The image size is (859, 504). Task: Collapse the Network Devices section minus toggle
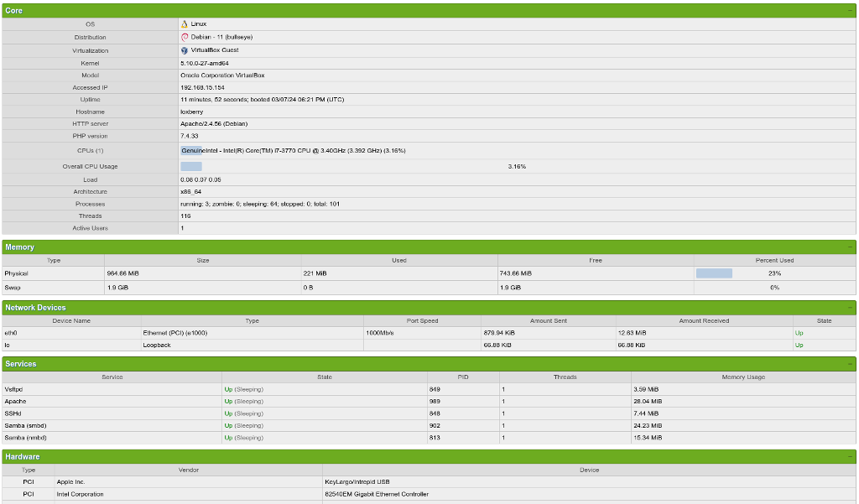pyautogui.click(x=851, y=307)
